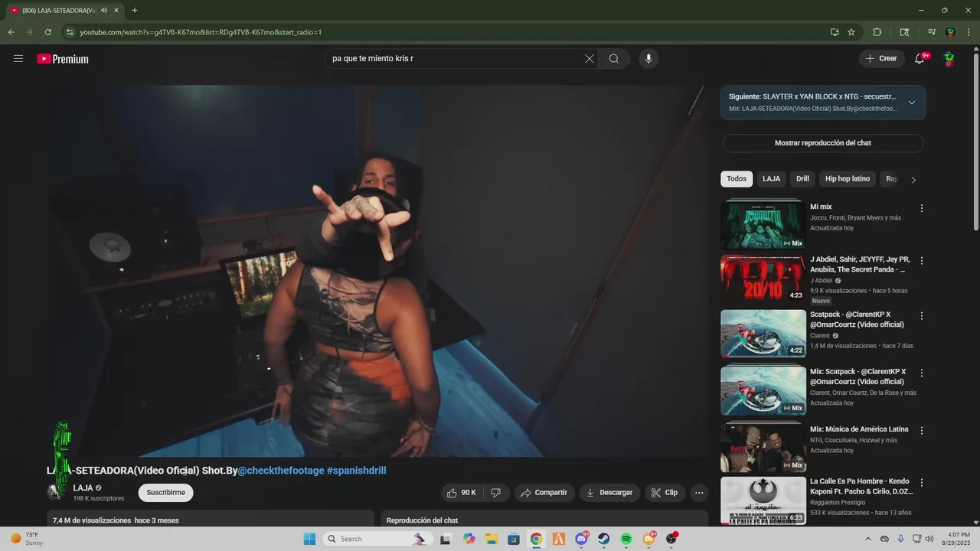Image resolution: width=980 pixels, height=551 pixels.
Task: Click the video player to pause
Action: point(377,271)
